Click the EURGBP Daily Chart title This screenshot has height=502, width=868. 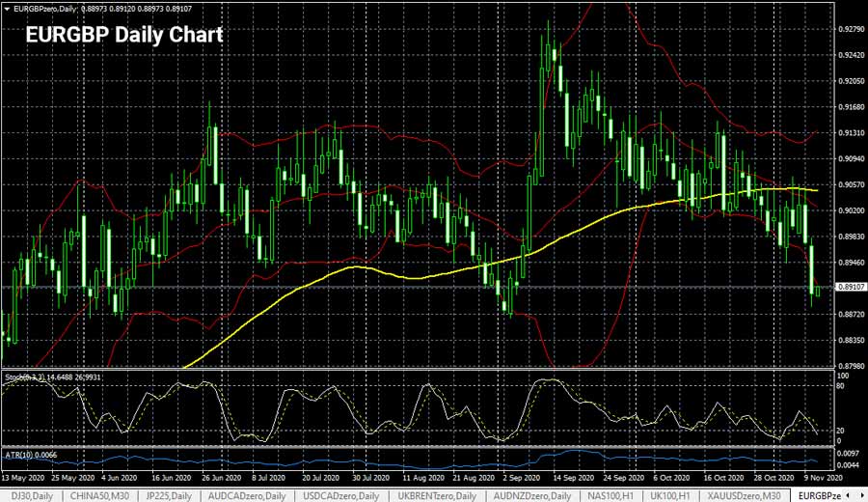pos(124,35)
